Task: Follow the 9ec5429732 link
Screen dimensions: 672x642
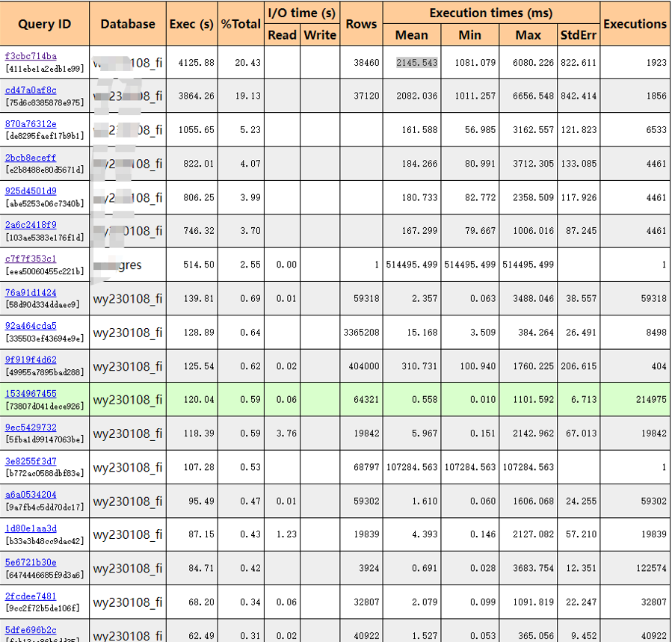Action: [x=31, y=428]
